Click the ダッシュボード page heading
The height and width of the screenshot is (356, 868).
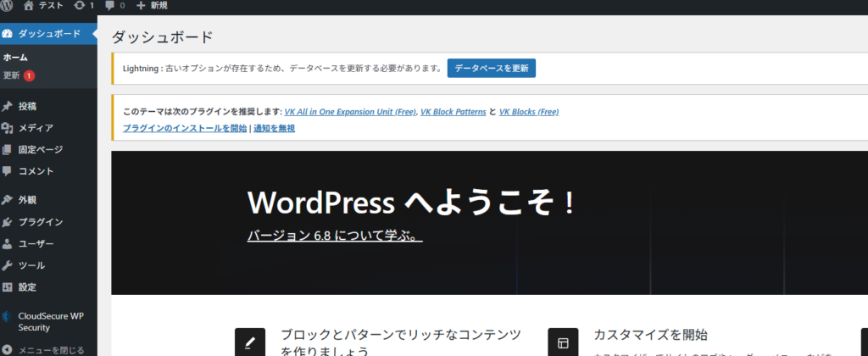pos(162,37)
